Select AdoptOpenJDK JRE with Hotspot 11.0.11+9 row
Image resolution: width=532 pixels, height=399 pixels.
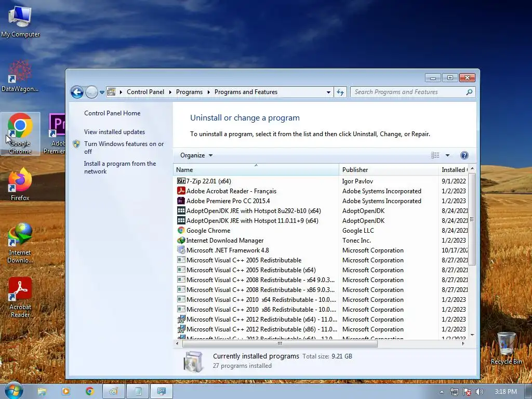tap(322, 220)
